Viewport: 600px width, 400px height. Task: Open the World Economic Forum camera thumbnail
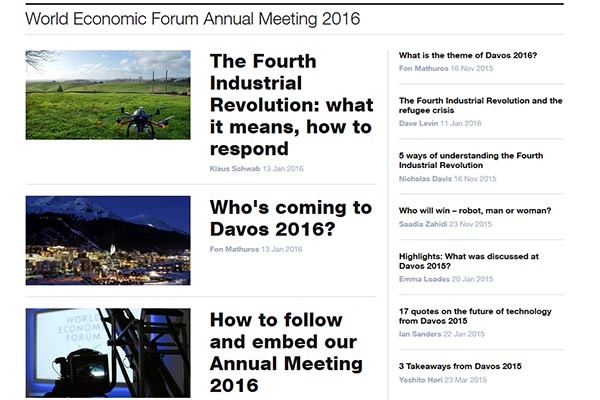108,353
